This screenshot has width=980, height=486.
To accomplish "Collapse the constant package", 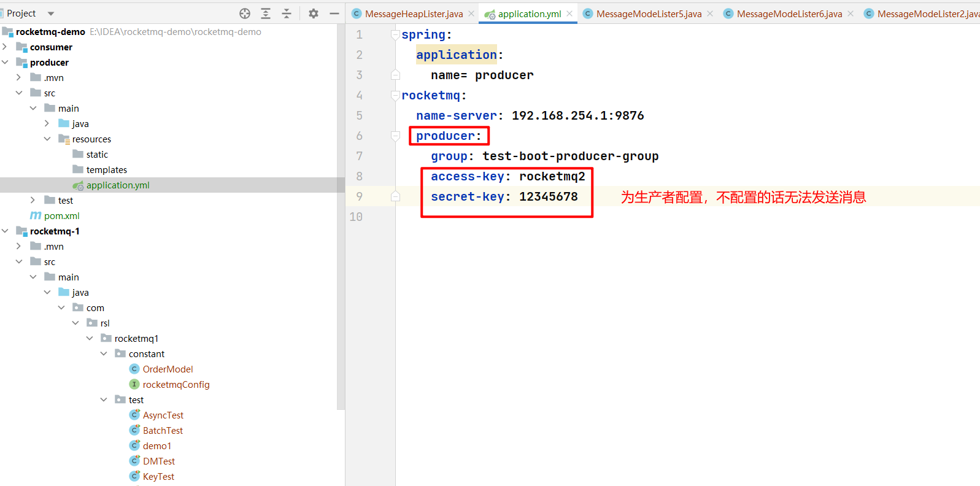I will 103,353.
